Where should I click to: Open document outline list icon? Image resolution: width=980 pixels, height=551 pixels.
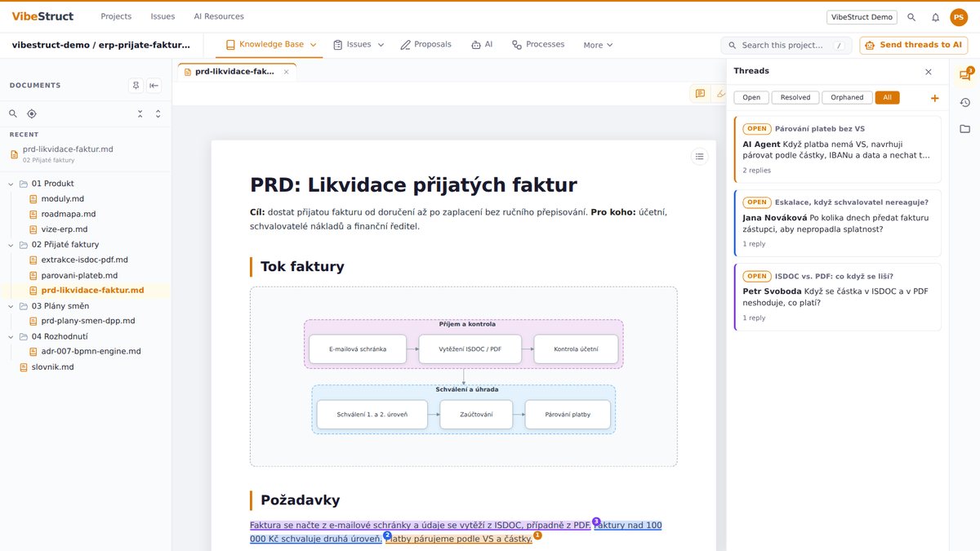pyautogui.click(x=699, y=156)
